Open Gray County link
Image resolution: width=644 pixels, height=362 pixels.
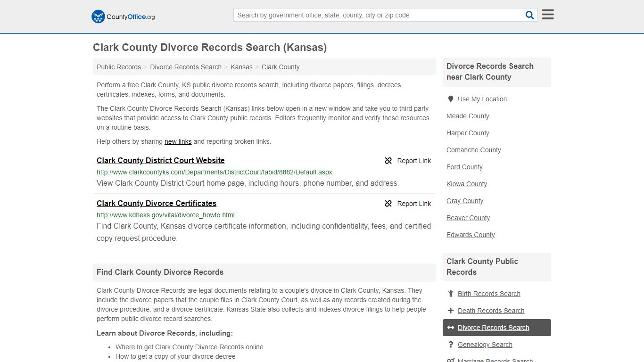click(465, 201)
